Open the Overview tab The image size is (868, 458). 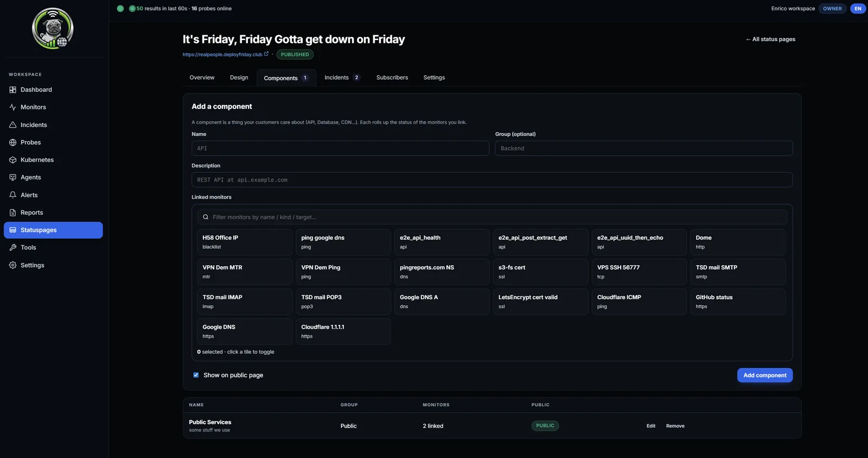point(202,78)
